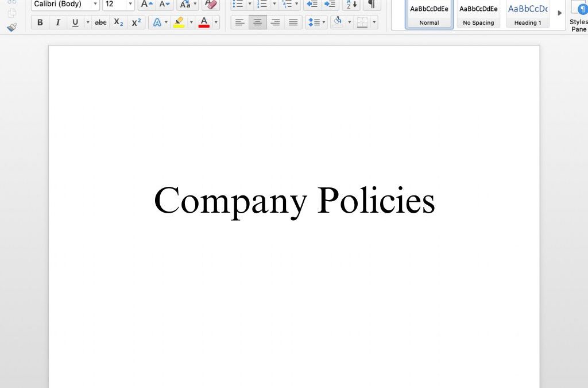Image resolution: width=588 pixels, height=388 pixels.
Task: Align text right
Action: coord(275,22)
